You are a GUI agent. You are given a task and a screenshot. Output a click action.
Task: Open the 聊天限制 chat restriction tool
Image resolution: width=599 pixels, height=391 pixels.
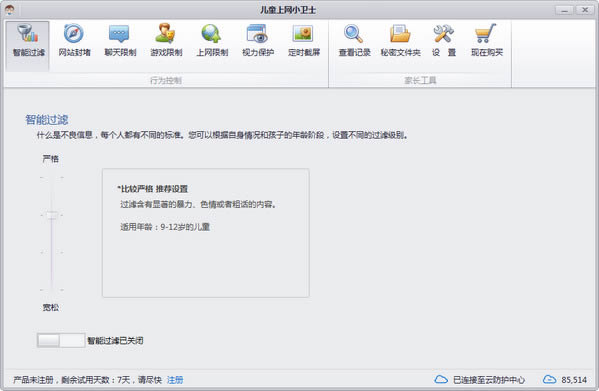click(120, 40)
